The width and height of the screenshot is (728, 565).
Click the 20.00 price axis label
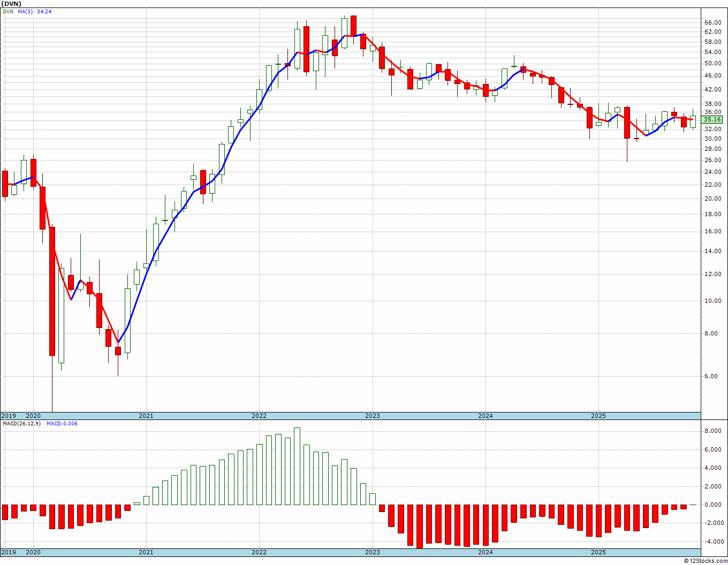click(712, 198)
